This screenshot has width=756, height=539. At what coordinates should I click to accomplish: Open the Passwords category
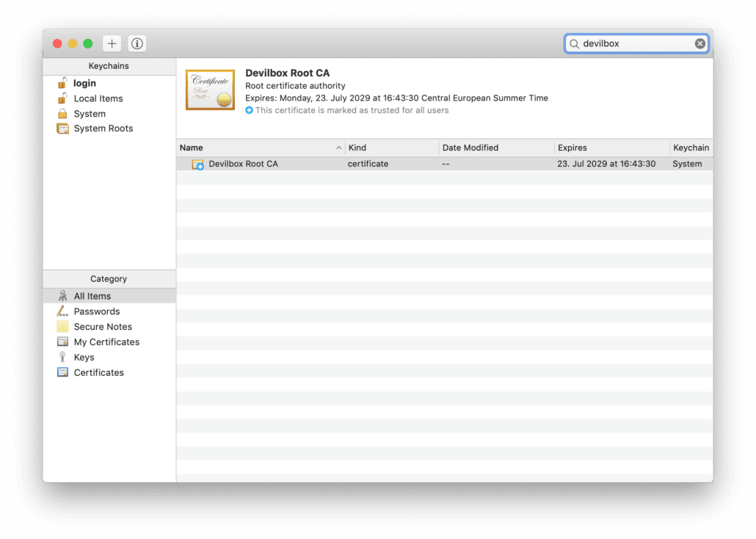click(96, 311)
